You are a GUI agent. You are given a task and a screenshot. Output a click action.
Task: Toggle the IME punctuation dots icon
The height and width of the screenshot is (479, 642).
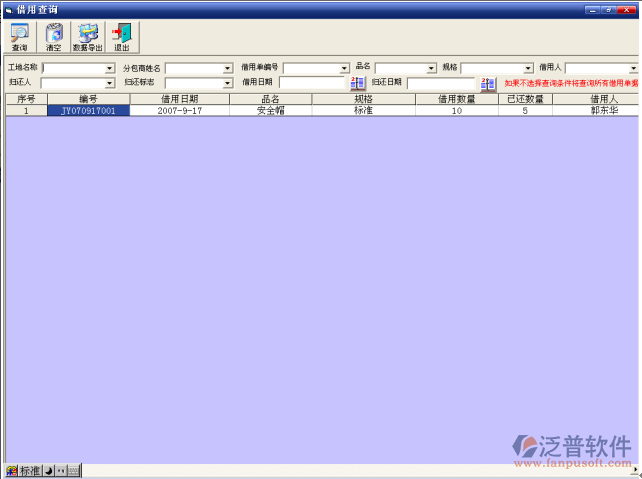point(61,471)
